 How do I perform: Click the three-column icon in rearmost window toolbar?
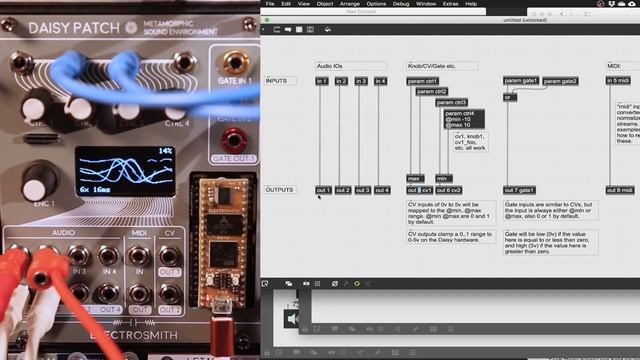(395, 352)
